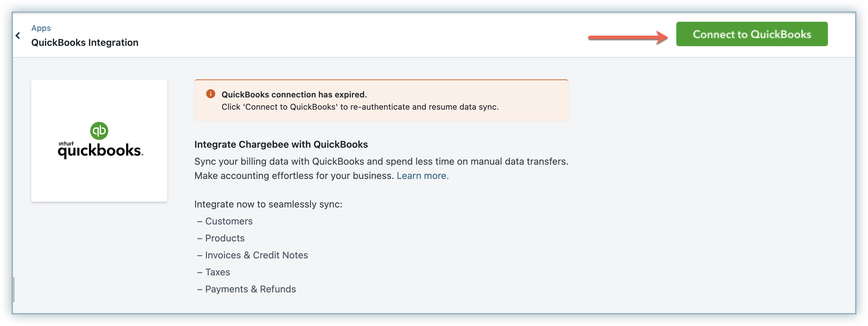Click the green QuickBooks circle logo icon
The width and height of the screenshot is (868, 326).
99,131
